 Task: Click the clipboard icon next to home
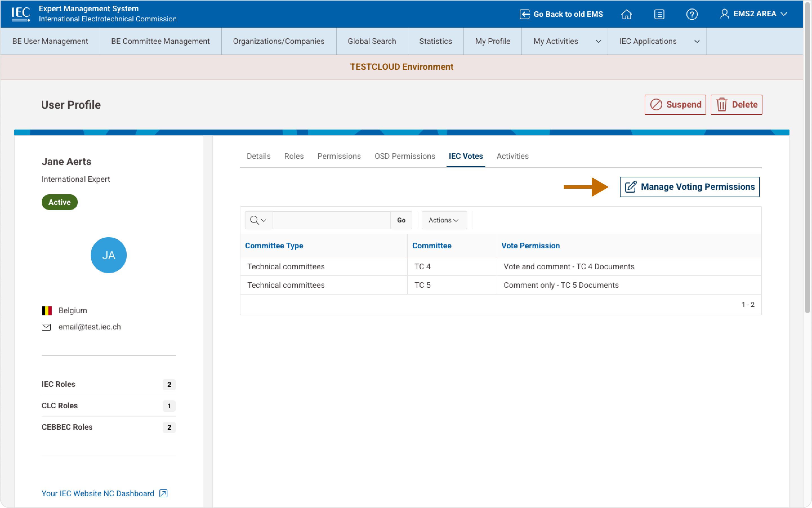[659, 14]
